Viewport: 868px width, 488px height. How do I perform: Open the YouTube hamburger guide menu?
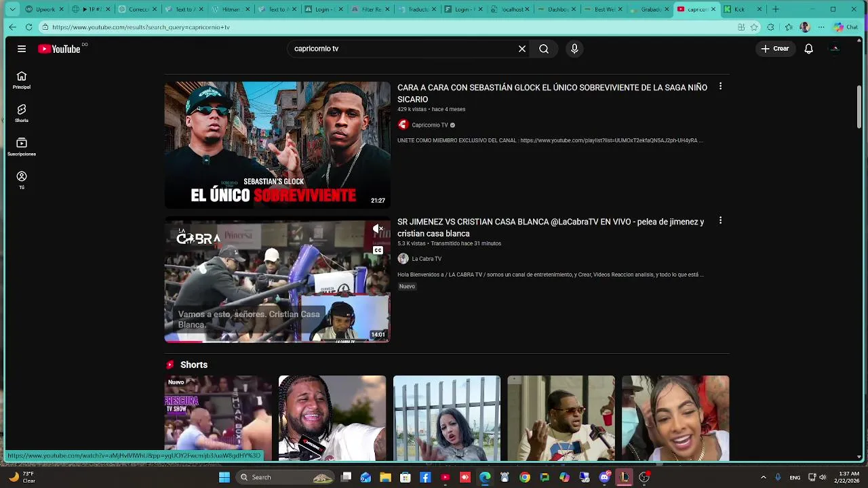pyautogui.click(x=22, y=49)
